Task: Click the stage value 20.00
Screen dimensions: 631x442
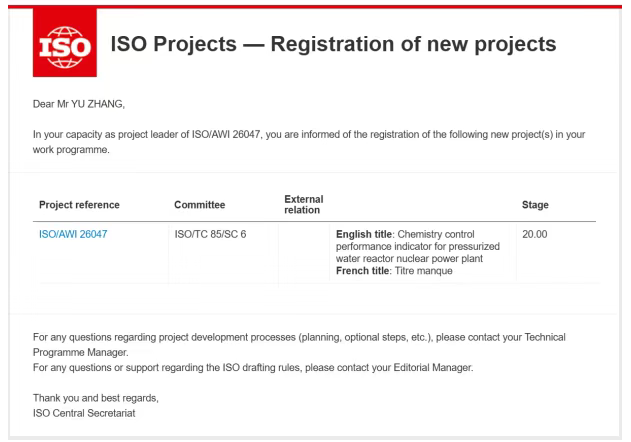Action: pos(536,235)
